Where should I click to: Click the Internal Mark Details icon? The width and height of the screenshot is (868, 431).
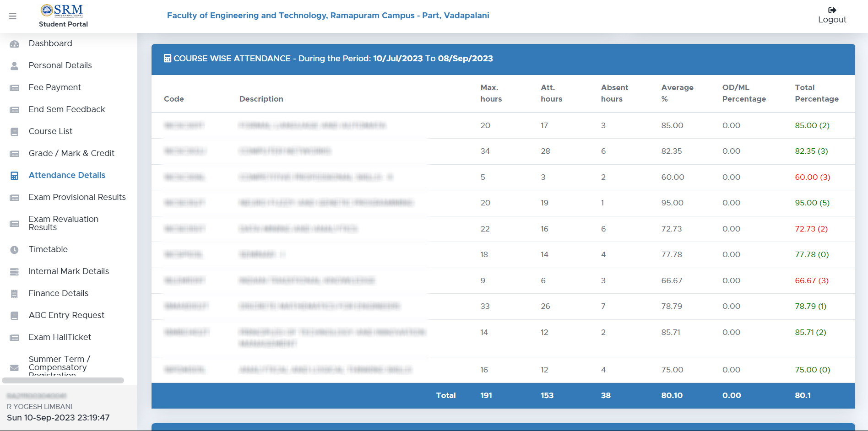pos(14,271)
